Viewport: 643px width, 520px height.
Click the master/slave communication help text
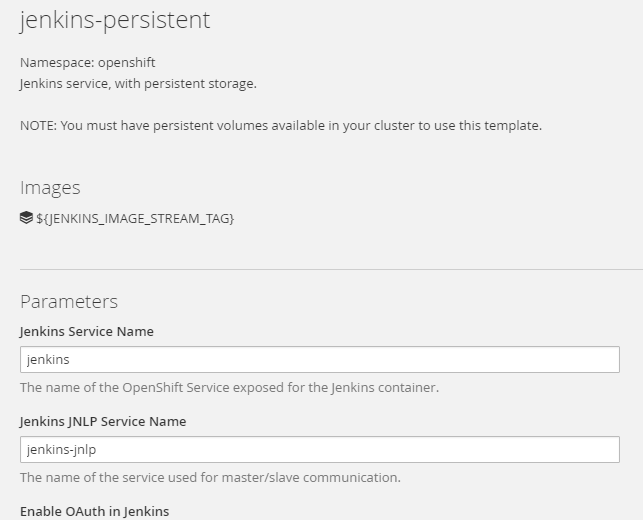pyautogui.click(x=210, y=477)
